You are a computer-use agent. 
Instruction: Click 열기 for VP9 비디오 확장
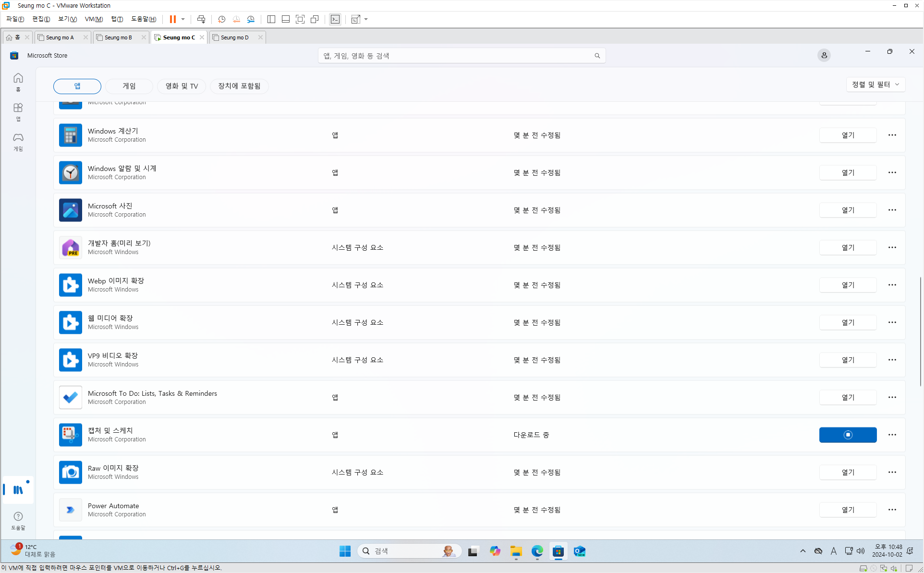pyautogui.click(x=848, y=360)
